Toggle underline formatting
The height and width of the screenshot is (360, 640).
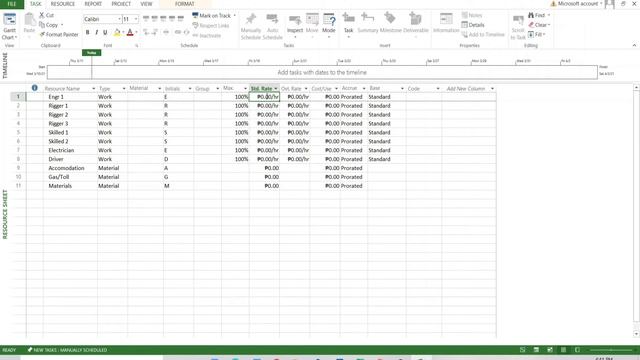[105, 32]
